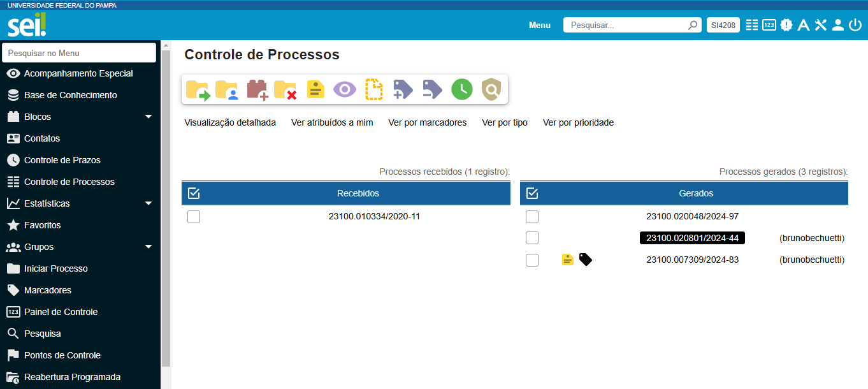Expand the Grupos submenu arrow
Image resolution: width=868 pixels, height=389 pixels.
148,247
